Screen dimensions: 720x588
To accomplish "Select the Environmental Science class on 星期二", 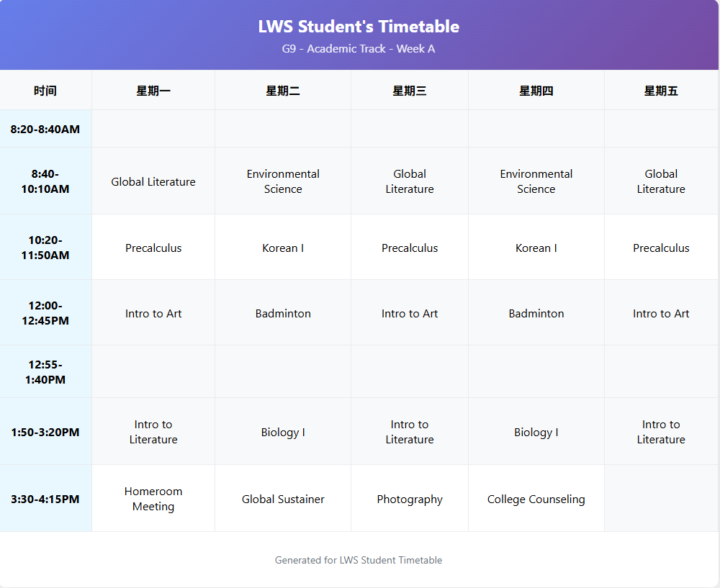I will coord(283,181).
